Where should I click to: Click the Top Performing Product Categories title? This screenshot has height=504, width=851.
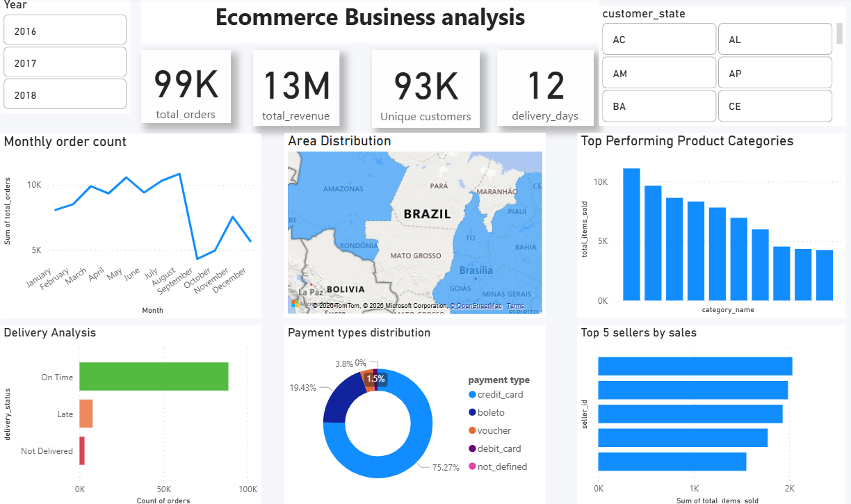click(687, 141)
